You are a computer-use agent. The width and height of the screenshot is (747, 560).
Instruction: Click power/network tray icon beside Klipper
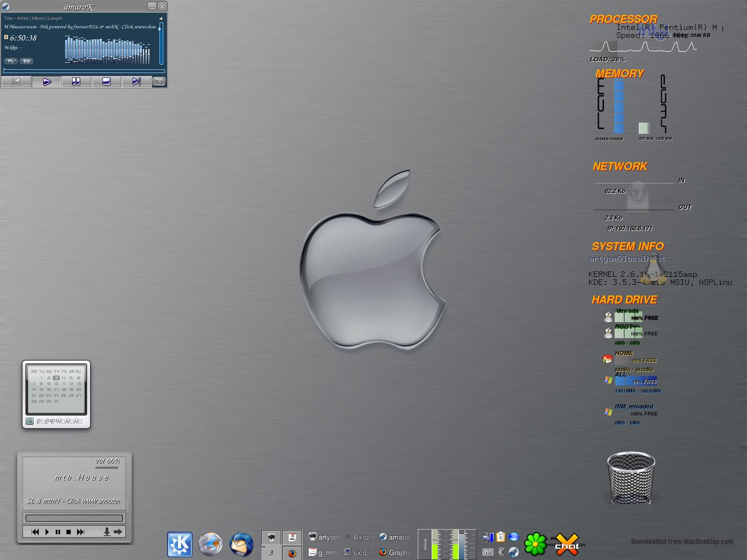coord(488,537)
